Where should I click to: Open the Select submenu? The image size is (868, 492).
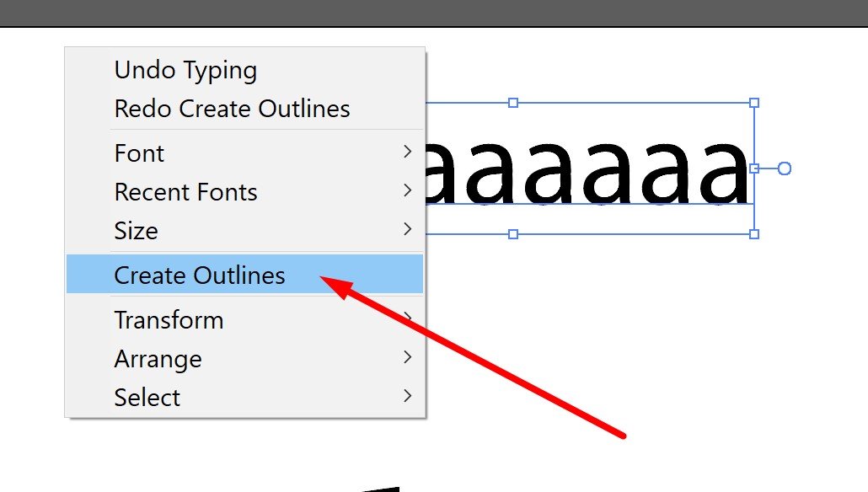click(244, 398)
